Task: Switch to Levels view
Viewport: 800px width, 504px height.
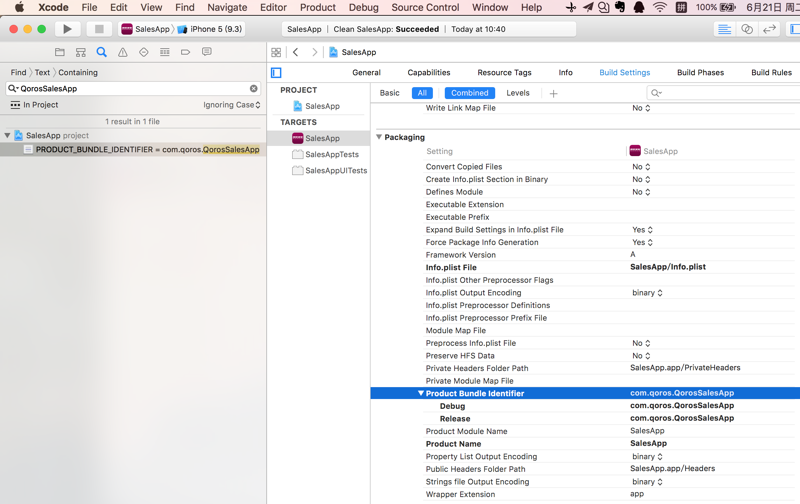Action: pyautogui.click(x=518, y=93)
